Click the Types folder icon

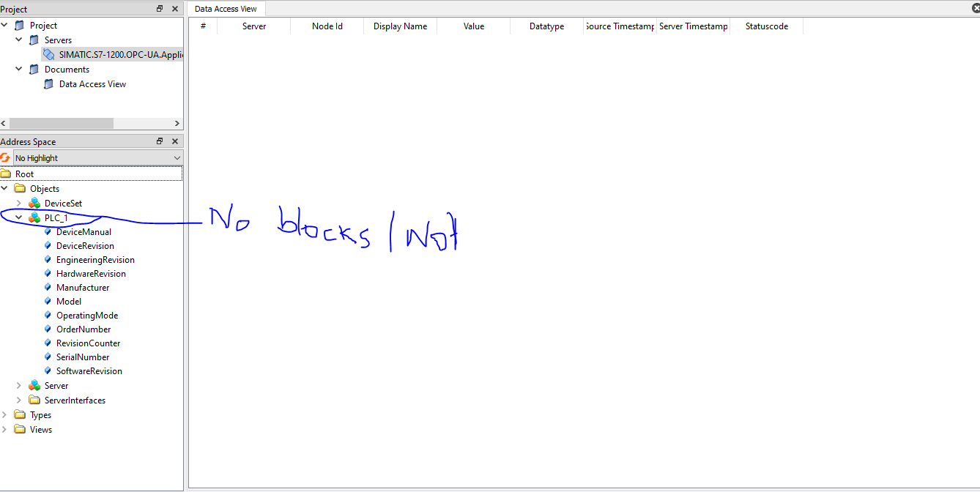20,414
